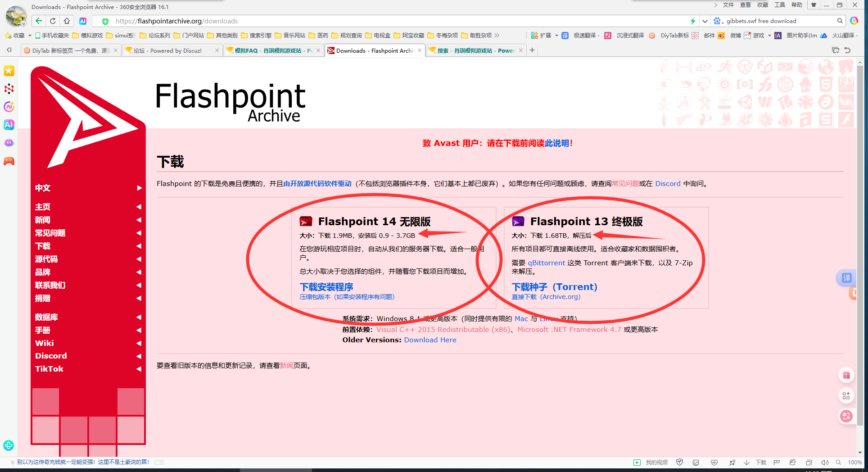The width and height of the screenshot is (868, 472).
Task: Open the TikTok sidebar link
Action: [49, 369]
